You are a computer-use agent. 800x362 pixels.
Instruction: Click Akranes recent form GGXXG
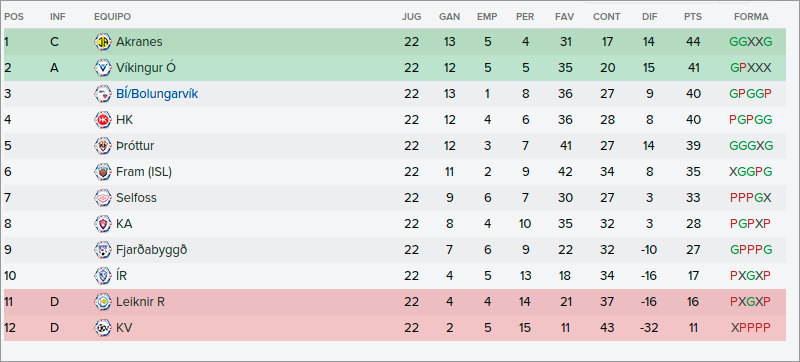(751, 42)
